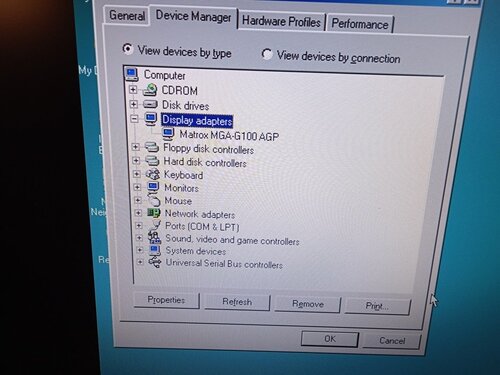This screenshot has height=375, width=500.
Task: Click the Computer root icon
Action: pyautogui.click(x=132, y=74)
